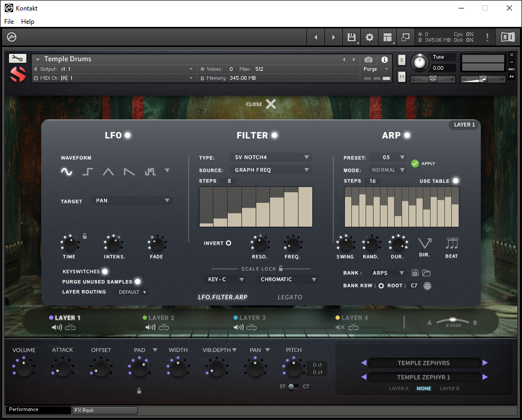Select the random step LFO waveform
522x420 pixels.
coord(150,171)
